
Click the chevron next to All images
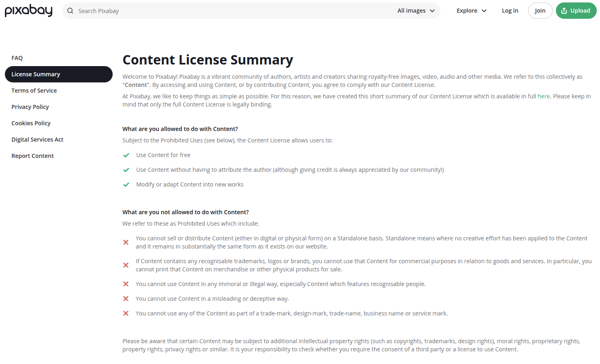click(x=432, y=11)
